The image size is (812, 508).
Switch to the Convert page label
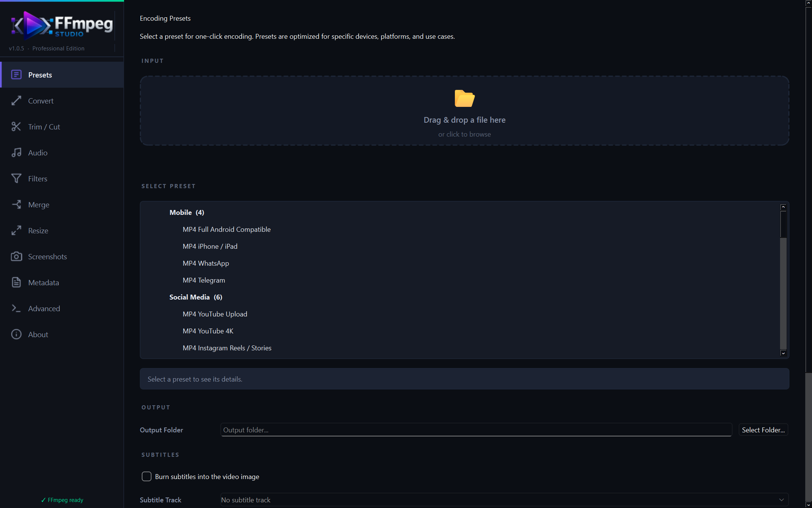tap(41, 101)
